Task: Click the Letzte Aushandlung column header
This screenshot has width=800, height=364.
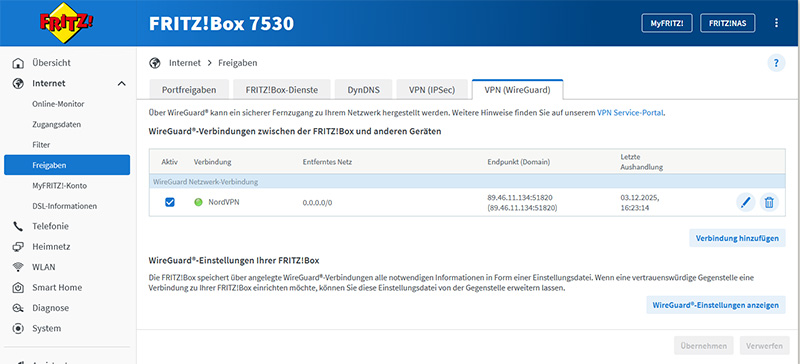Action: [x=641, y=162]
